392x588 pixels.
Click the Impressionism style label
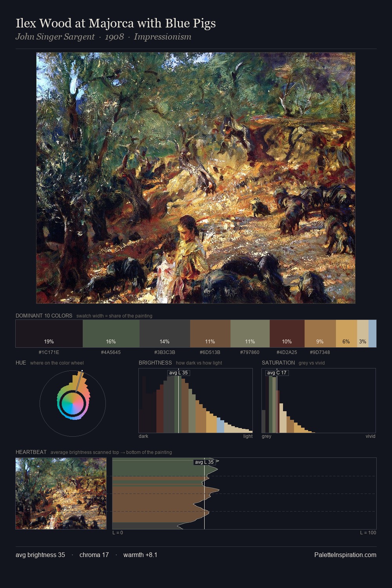[x=163, y=37]
